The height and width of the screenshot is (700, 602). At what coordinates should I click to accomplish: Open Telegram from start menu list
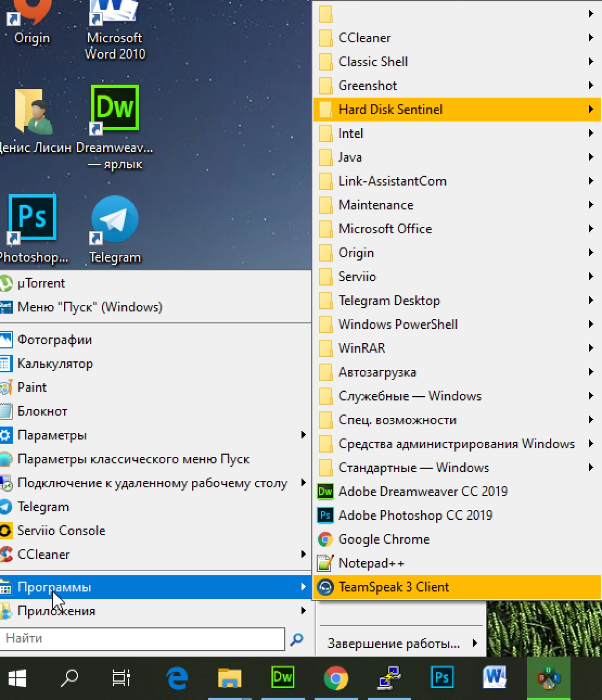click(x=155, y=507)
